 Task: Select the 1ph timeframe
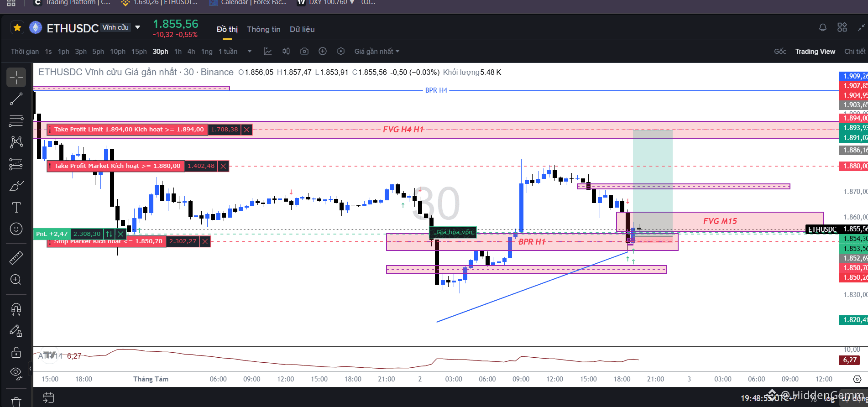[x=63, y=52]
